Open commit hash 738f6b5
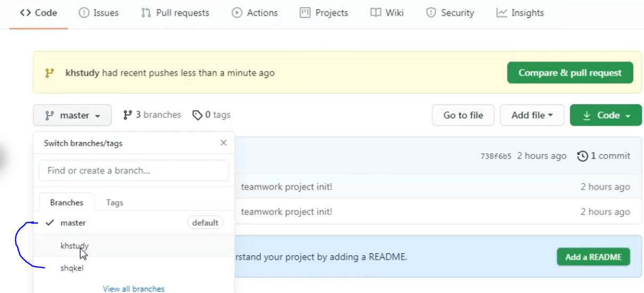Viewport: 644px width, 293px height. (496, 156)
